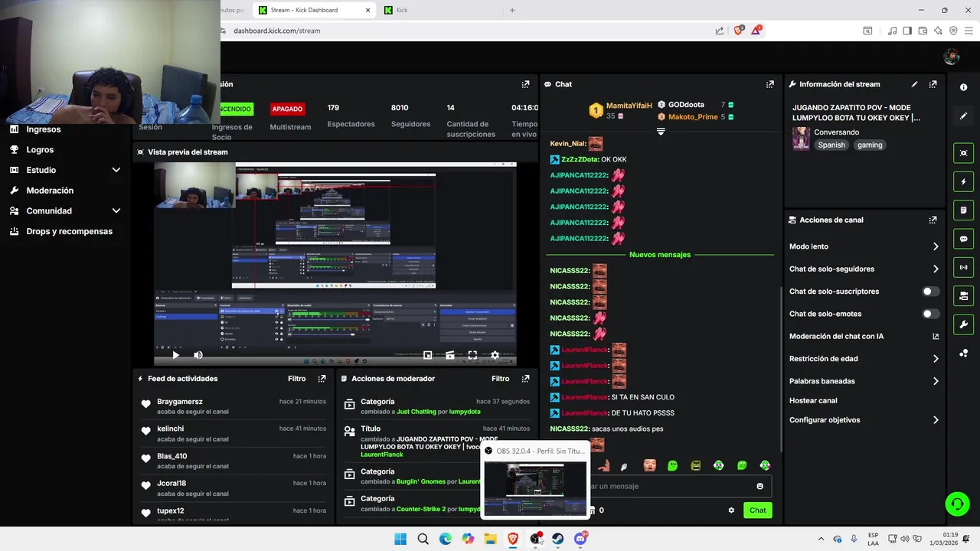Click Braygamersz in the activity feed
The width and height of the screenshot is (980, 551).
pos(180,402)
